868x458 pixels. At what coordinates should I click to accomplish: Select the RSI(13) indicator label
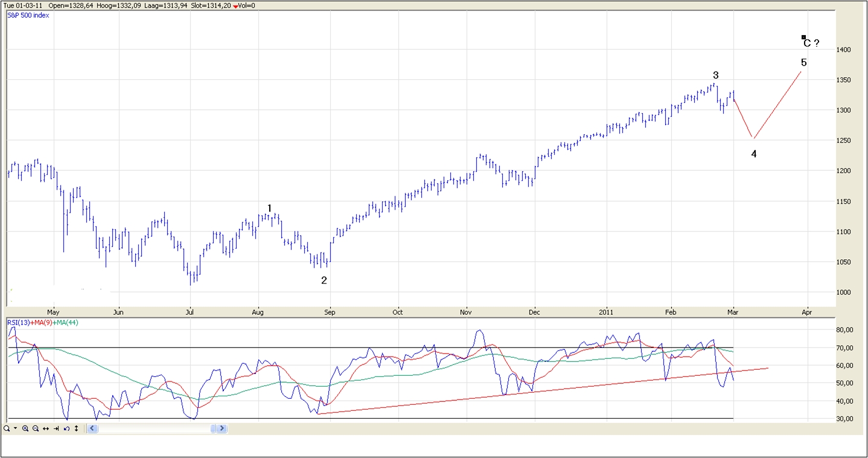click(18, 323)
